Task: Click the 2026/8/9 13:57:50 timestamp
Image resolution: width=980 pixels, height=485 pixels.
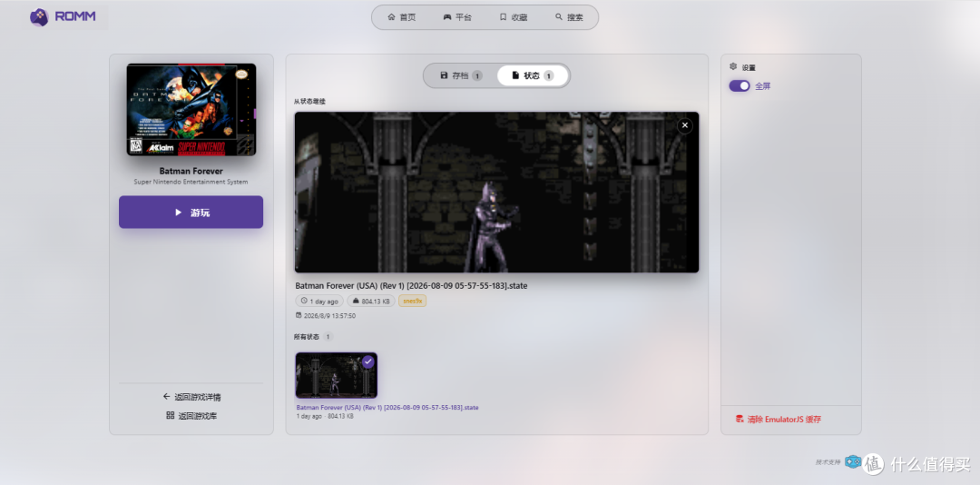Action: point(326,316)
